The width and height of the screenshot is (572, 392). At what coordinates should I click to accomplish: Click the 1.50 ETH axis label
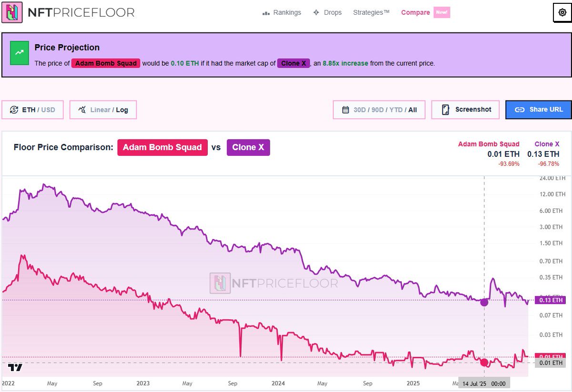click(551, 243)
